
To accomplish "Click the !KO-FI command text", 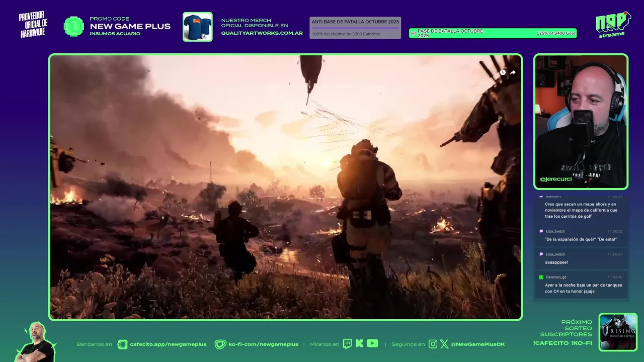I will coord(582,343).
